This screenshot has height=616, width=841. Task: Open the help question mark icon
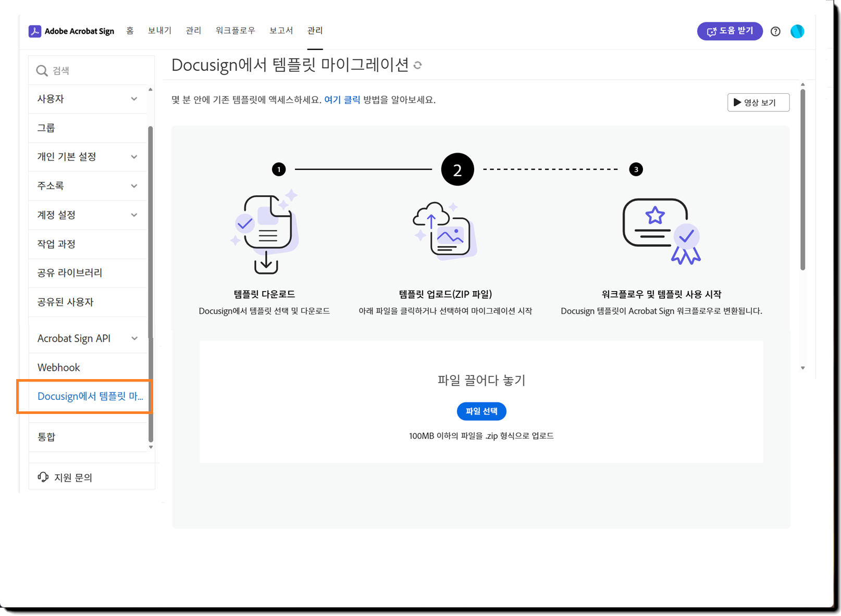[x=775, y=31]
